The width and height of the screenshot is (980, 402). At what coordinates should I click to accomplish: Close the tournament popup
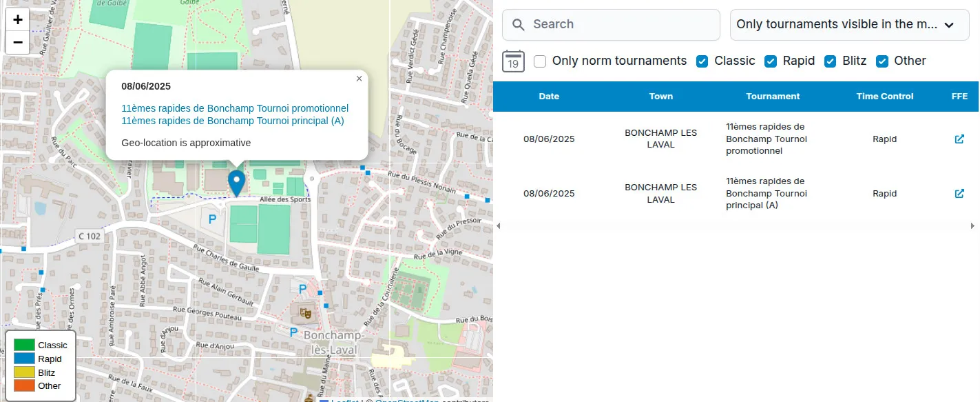(x=359, y=79)
